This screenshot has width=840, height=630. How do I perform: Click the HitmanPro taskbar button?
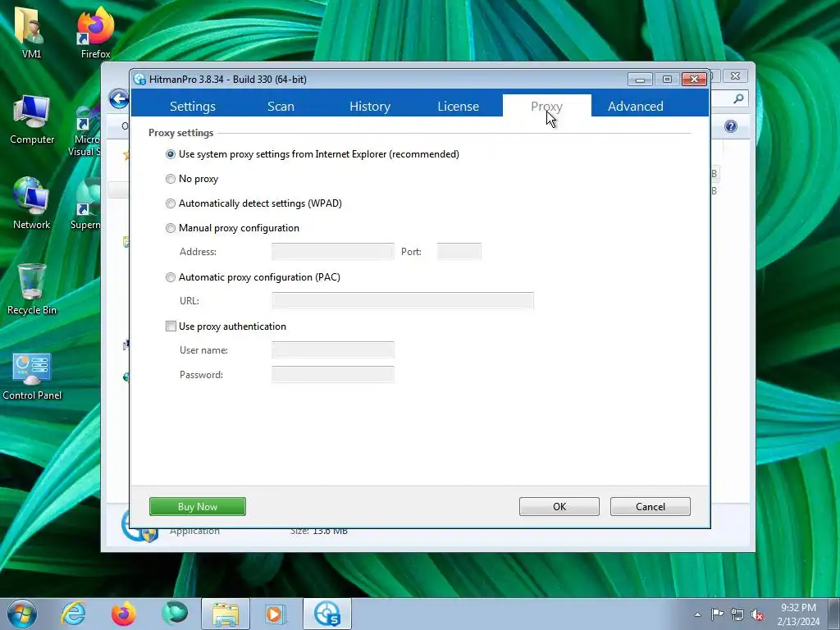pos(327,614)
